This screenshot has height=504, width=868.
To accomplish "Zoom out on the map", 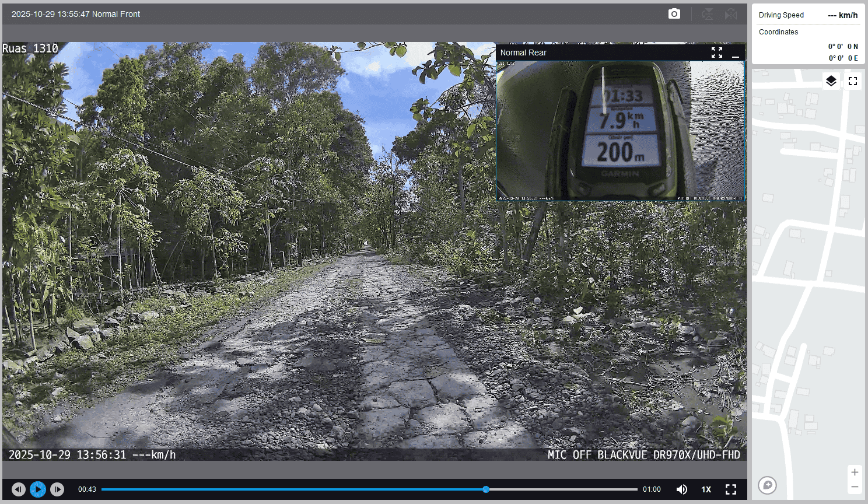I will pos(855,487).
